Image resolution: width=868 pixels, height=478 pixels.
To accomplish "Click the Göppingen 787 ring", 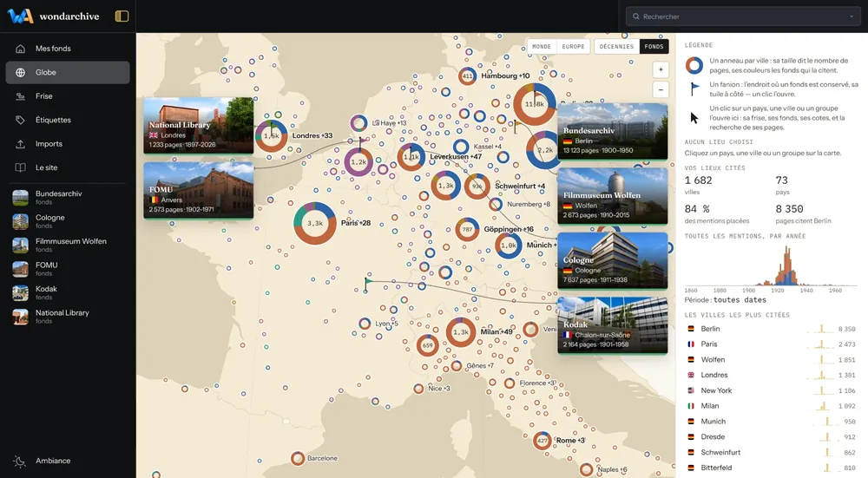I will (467, 229).
